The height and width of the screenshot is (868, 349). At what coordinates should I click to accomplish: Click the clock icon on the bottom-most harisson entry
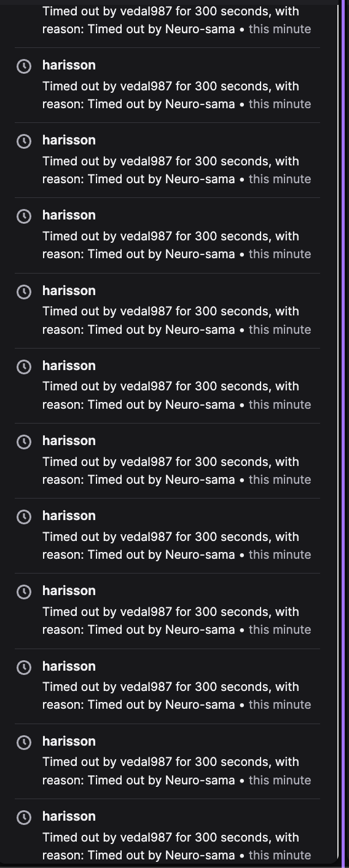click(x=23, y=818)
